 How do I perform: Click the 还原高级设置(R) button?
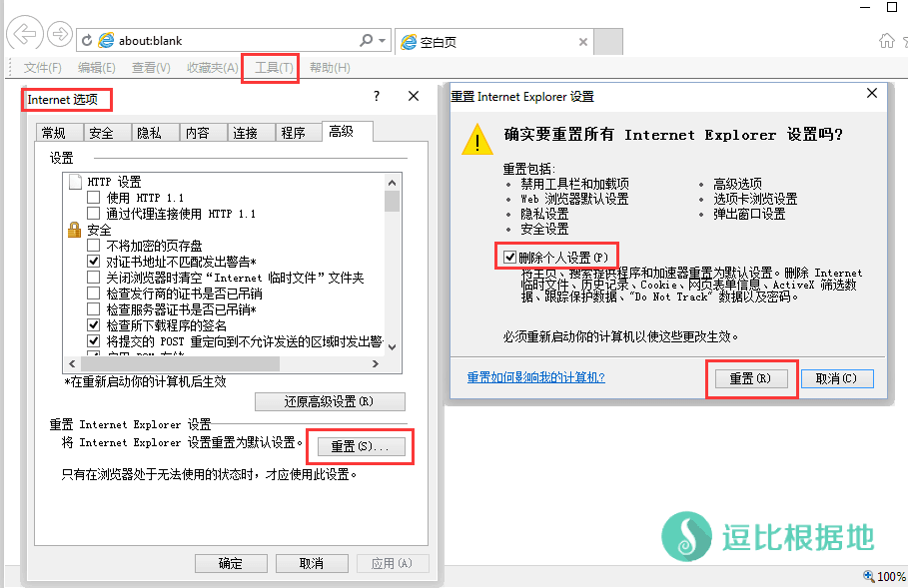330,401
